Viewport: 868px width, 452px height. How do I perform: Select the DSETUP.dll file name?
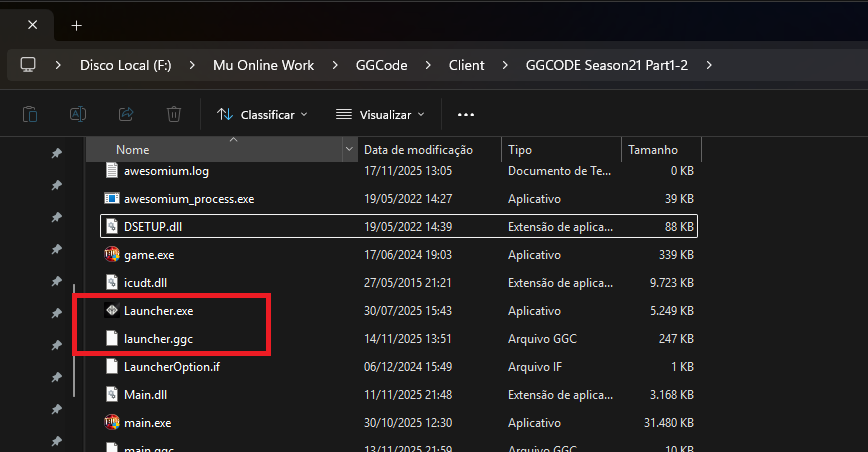[x=153, y=227]
